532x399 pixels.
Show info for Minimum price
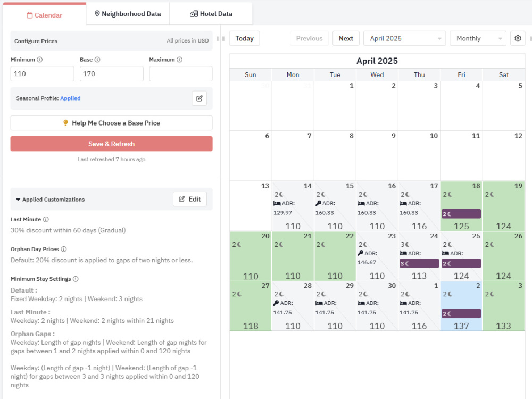point(40,60)
